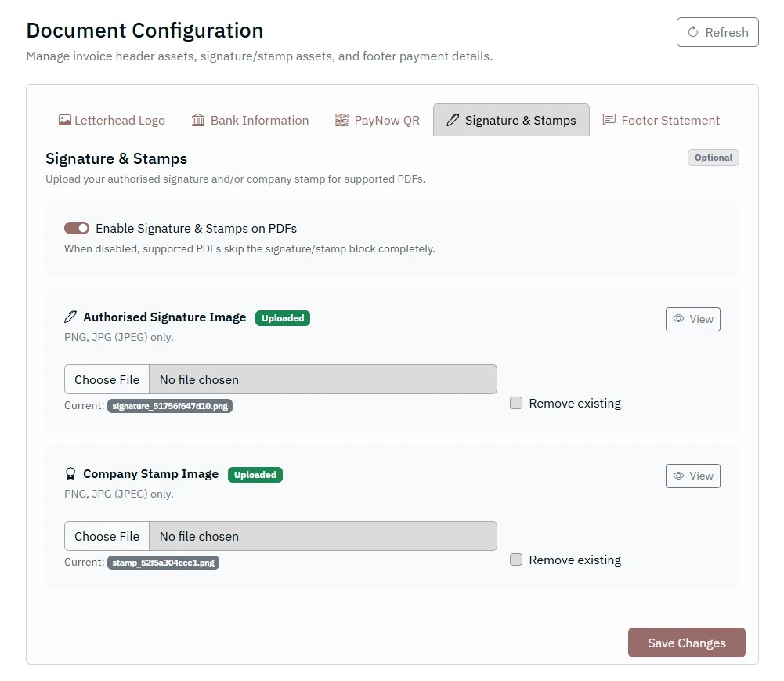
Task: Click the signature_51756f647d10.png filename badge
Action: tap(170, 406)
